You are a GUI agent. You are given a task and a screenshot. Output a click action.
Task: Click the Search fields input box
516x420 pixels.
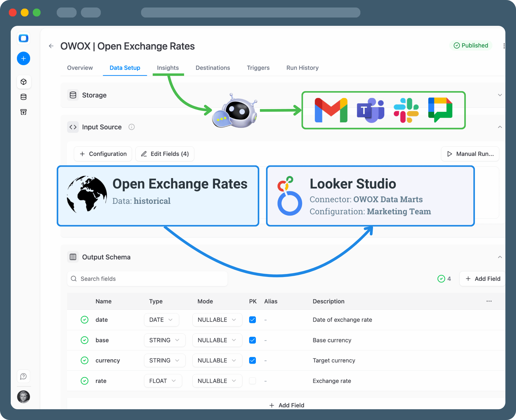pos(147,279)
